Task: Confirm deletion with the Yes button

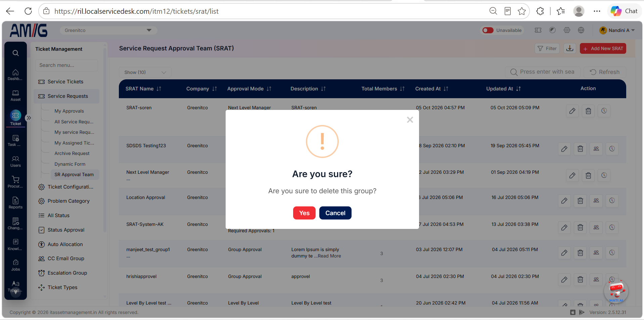Action: (x=304, y=213)
